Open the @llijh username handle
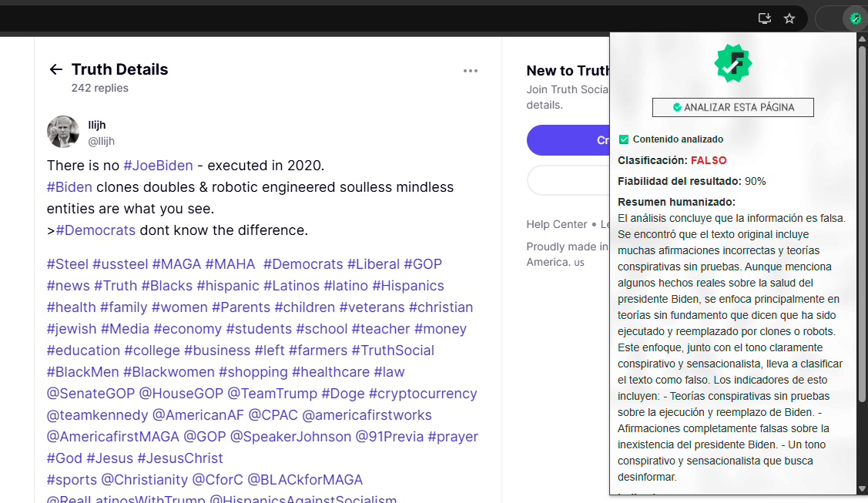This screenshot has height=503, width=868. pyautogui.click(x=102, y=141)
